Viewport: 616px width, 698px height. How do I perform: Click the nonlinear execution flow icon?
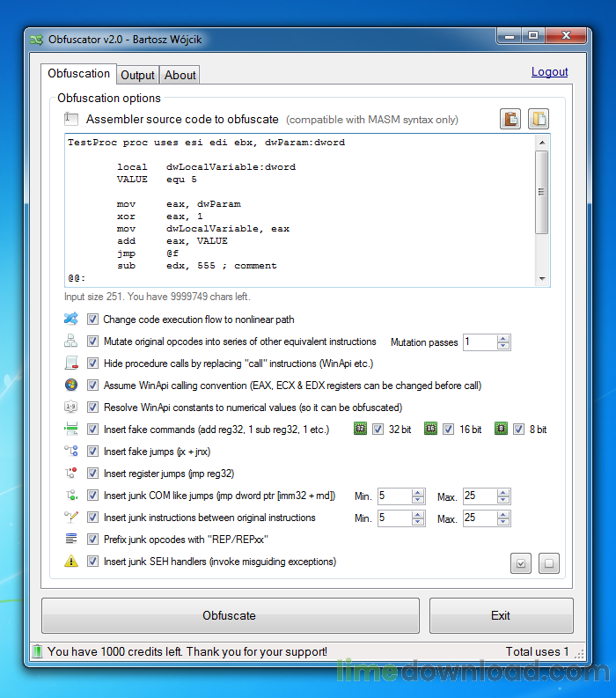click(71, 319)
